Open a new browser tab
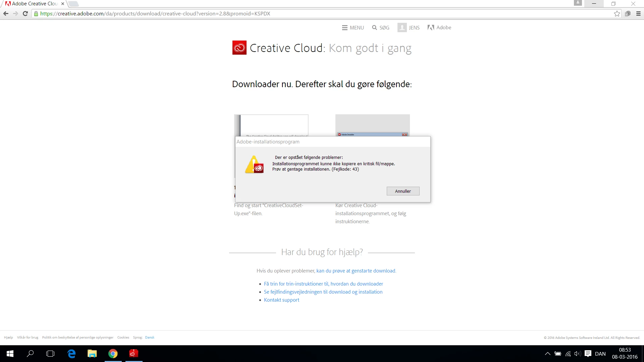This screenshot has width=644, height=362. pos(73,4)
